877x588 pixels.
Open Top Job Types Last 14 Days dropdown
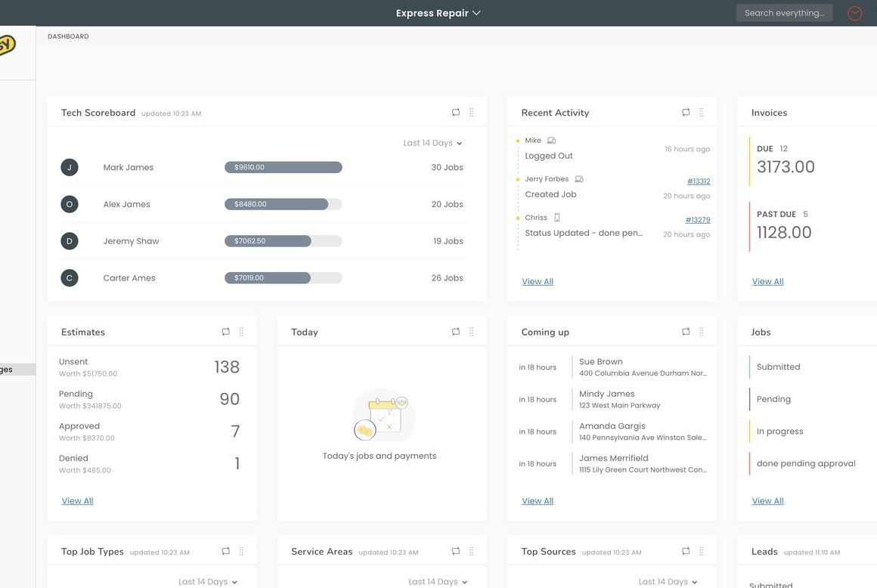207,582
